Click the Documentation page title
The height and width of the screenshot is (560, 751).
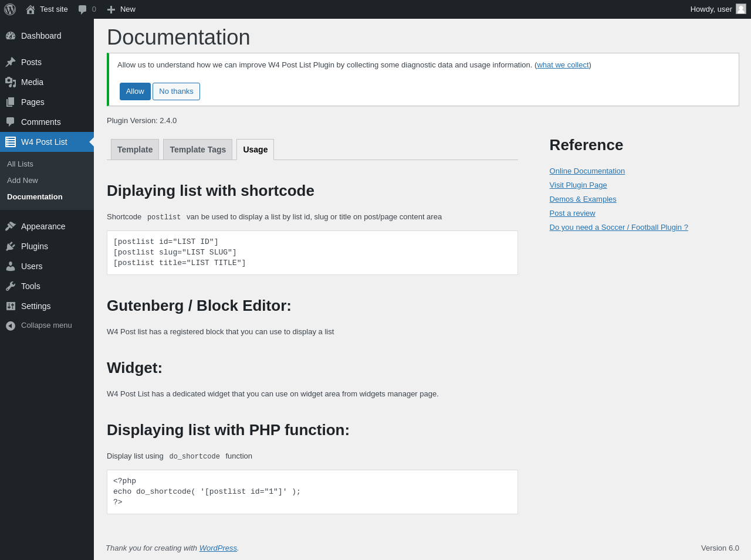[x=178, y=38]
